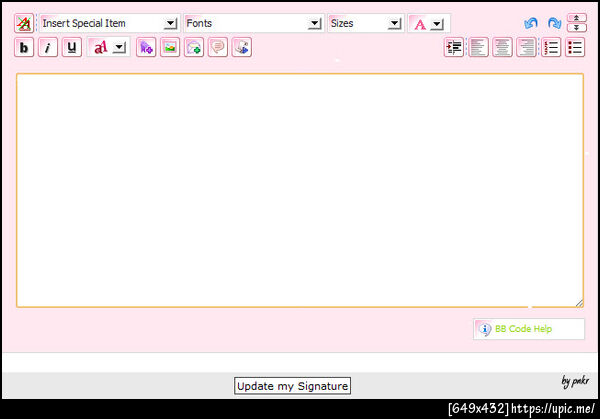The image size is (600, 419).
Task: Click the aA text style icon
Action: pos(100,47)
